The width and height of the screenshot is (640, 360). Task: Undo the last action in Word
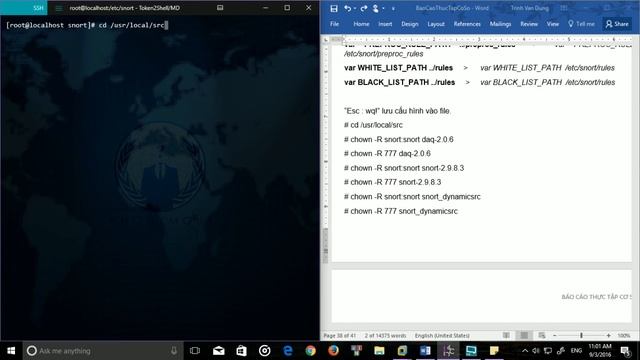pos(347,8)
